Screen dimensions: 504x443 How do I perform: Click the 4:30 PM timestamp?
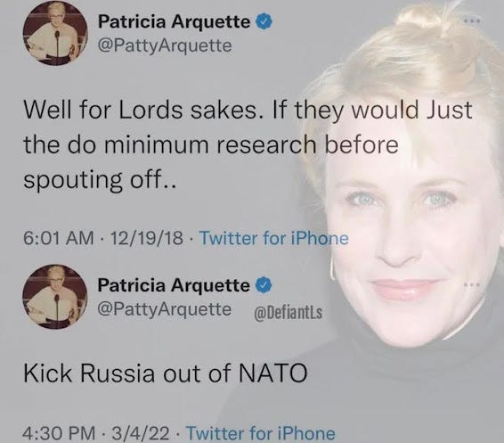59,433
